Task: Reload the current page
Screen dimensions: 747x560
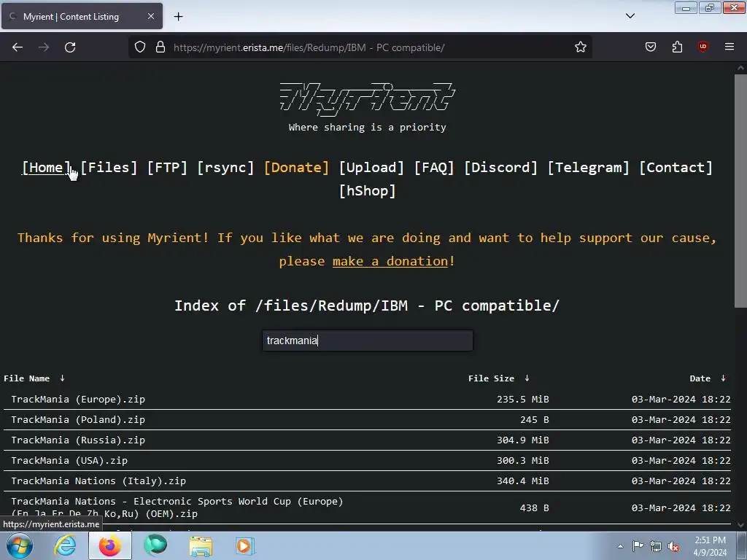Action: click(70, 47)
